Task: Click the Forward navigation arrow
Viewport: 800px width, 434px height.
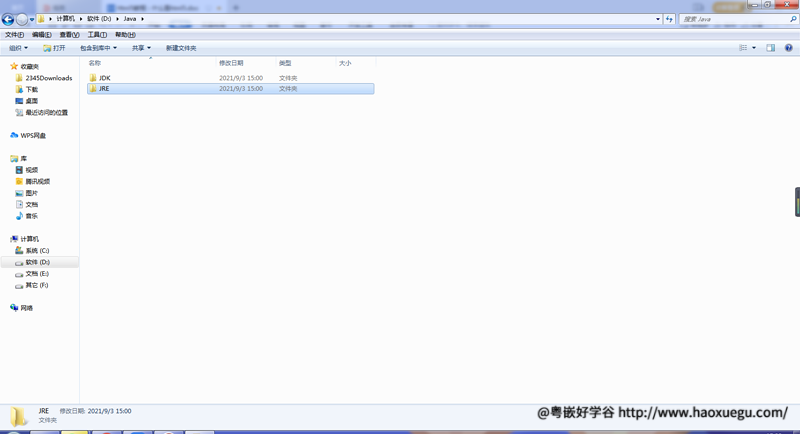Action: click(22, 19)
